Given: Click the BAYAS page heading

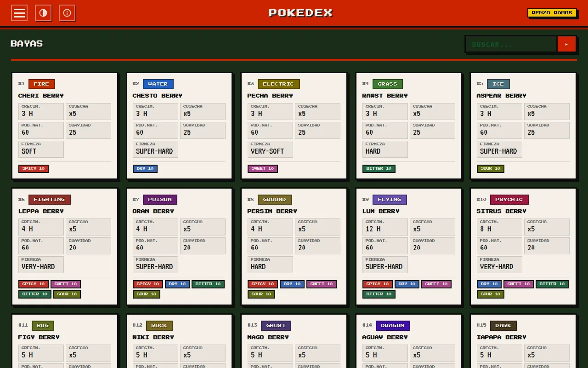Looking at the screenshot, I should tap(27, 44).
